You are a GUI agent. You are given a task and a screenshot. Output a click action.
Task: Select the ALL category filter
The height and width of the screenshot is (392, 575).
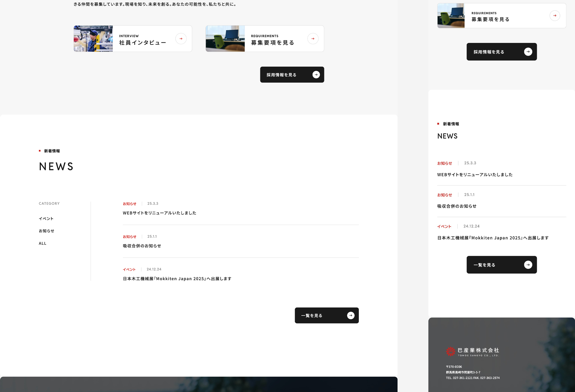point(43,243)
